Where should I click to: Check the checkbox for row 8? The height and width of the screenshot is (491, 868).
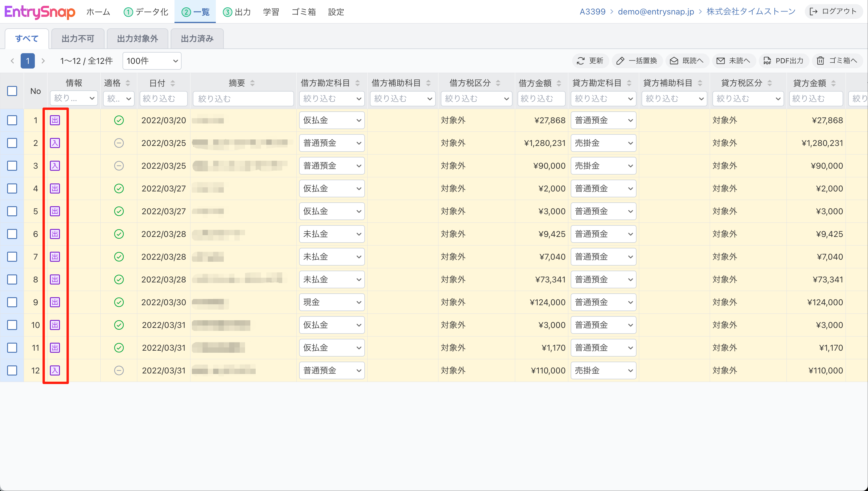[12, 279]
